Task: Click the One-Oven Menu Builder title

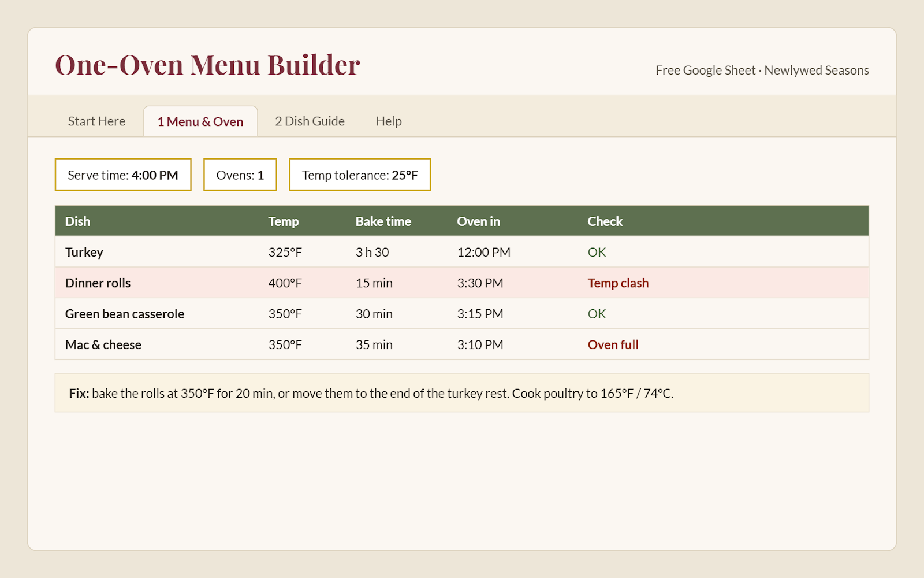Action: (x=207, y=65)
